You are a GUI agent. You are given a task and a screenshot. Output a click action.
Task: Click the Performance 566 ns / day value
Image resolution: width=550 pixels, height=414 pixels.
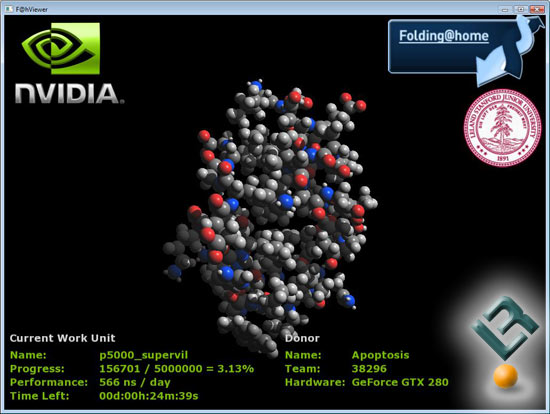[135, 382]
